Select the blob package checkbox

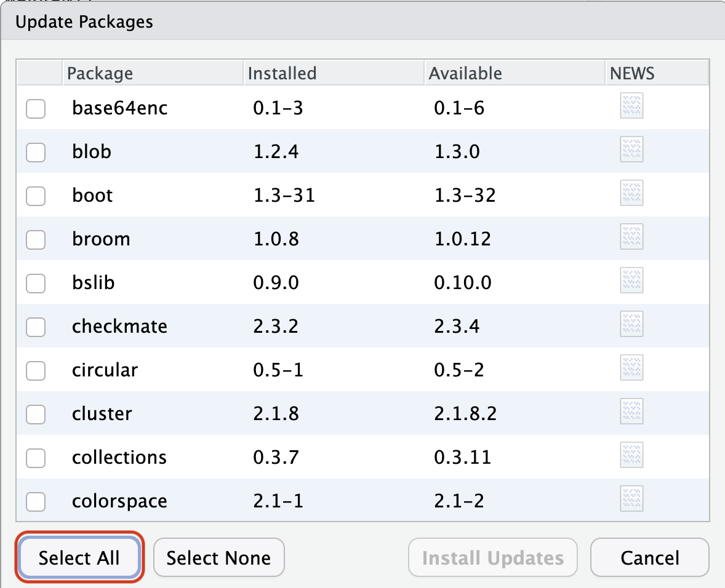point(35,153)
